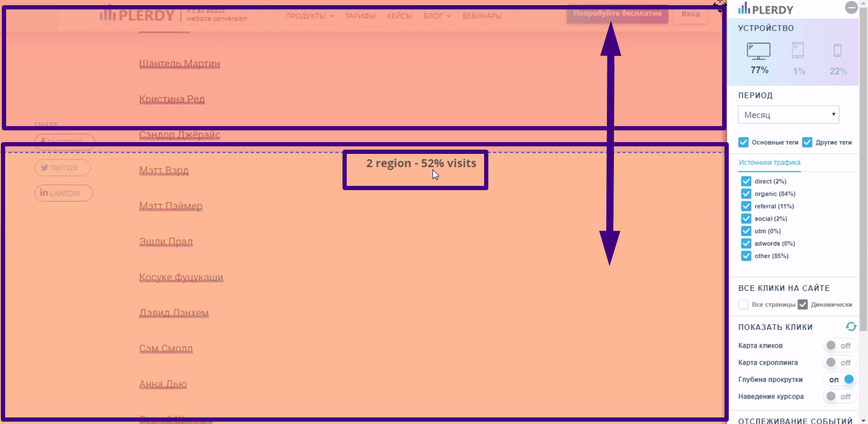Select the mobile phone device icon

pyautogui.click(x=837, y=50)
